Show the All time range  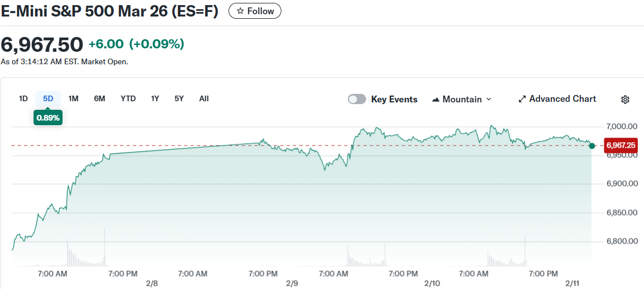[204, 98]
